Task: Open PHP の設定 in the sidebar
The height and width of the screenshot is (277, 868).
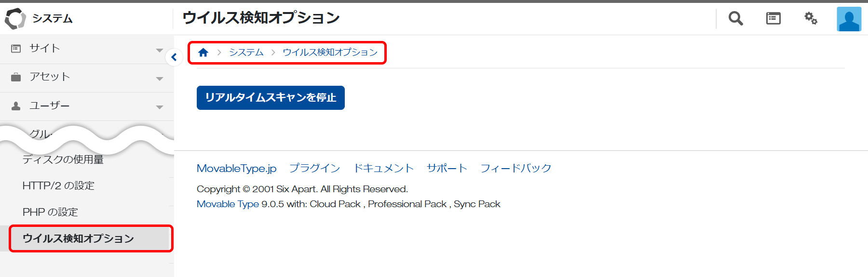Action: (x=50, y=212)
